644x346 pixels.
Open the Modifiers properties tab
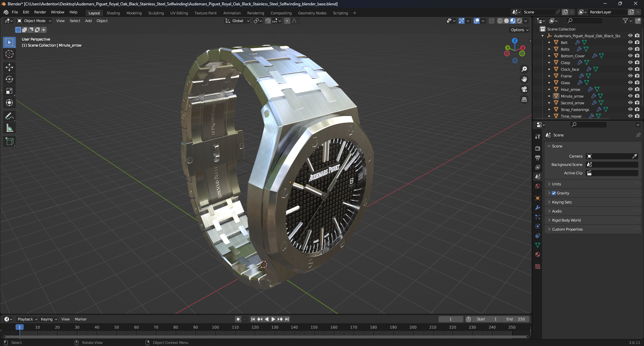(x=538, y=208)
